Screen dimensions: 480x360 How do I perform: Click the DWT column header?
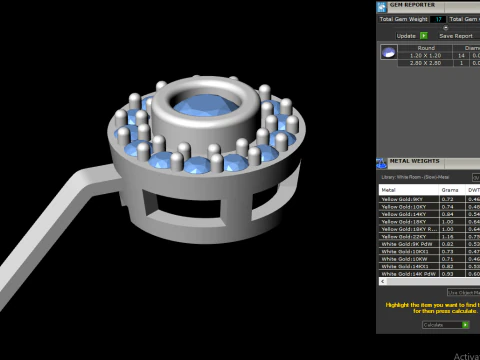tap(473, 190)
